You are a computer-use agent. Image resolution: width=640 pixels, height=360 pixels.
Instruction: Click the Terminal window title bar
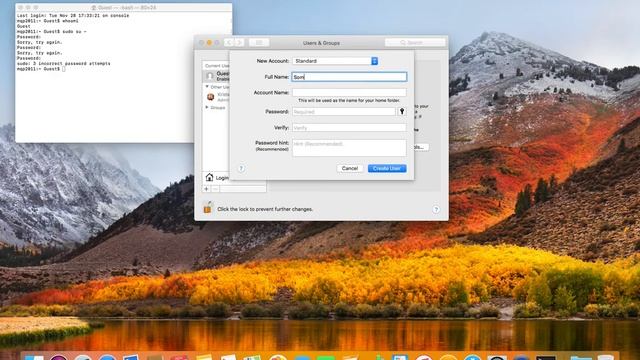tap(124, 7)
